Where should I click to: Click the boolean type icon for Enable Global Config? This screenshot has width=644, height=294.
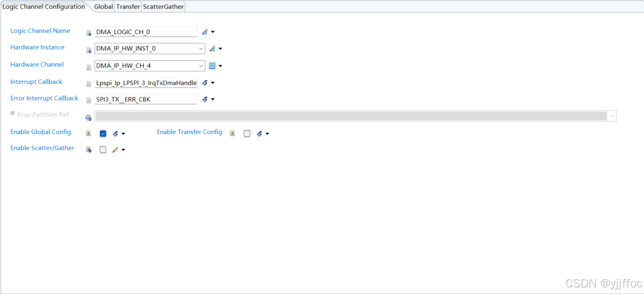88,133
